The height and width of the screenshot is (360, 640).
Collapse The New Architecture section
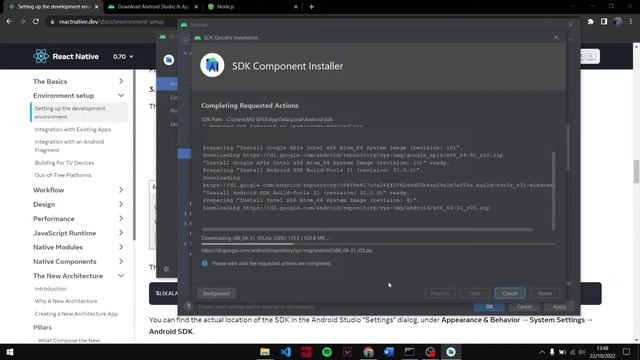click(121, 276)
